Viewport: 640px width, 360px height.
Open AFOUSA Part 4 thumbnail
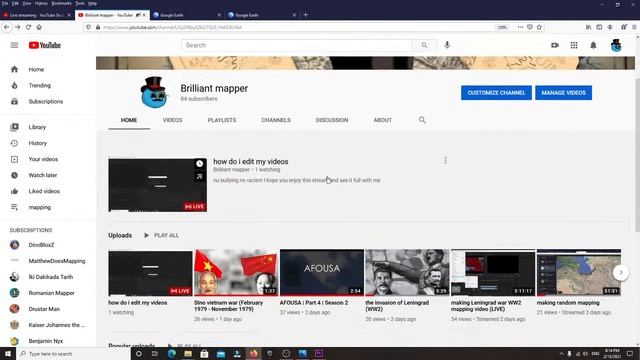[322, 273]
